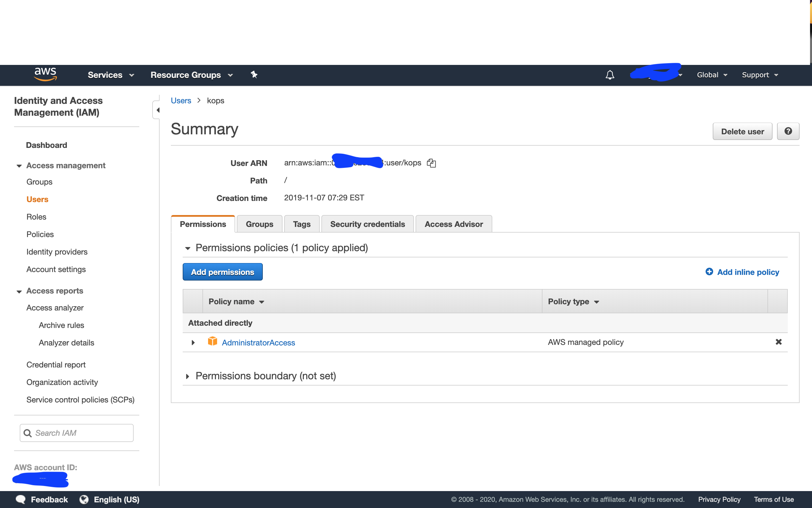
Task: Open the Terms of Use link
Action: click(x=774, y=499)
